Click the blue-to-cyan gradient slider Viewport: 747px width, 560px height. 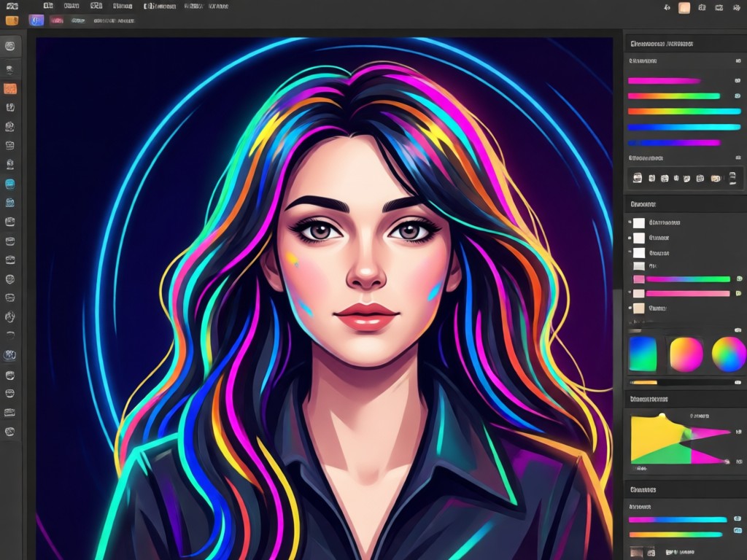[684, 127]
